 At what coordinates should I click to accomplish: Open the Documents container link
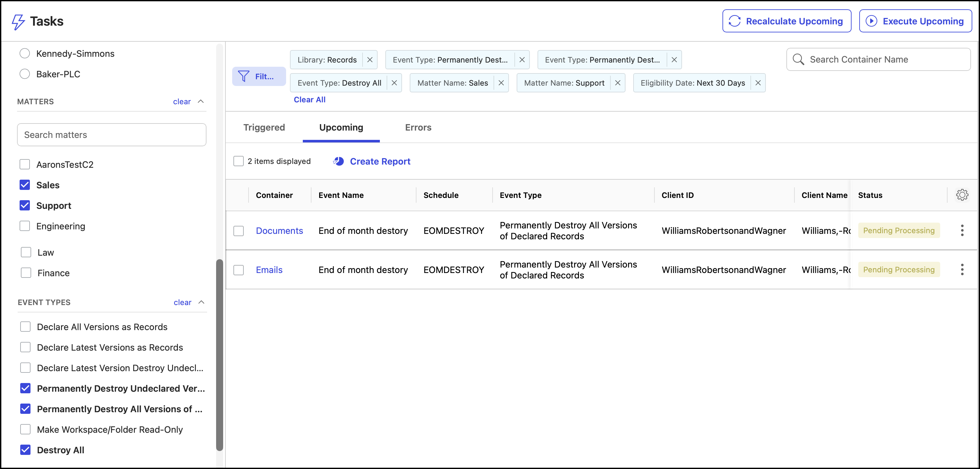click(x=279, y=231)
